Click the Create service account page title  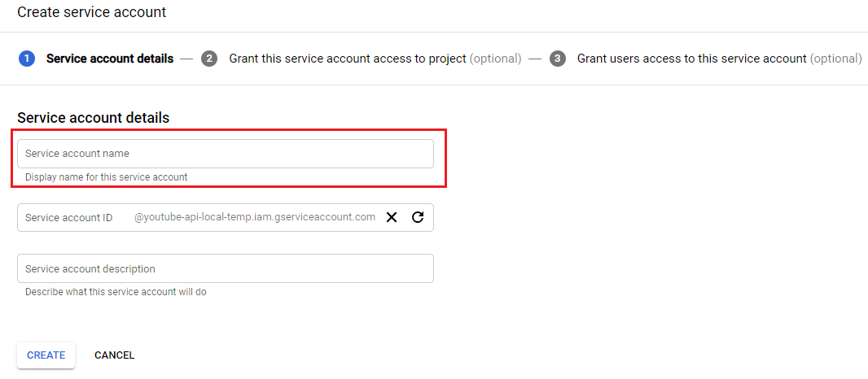[92, 12]
